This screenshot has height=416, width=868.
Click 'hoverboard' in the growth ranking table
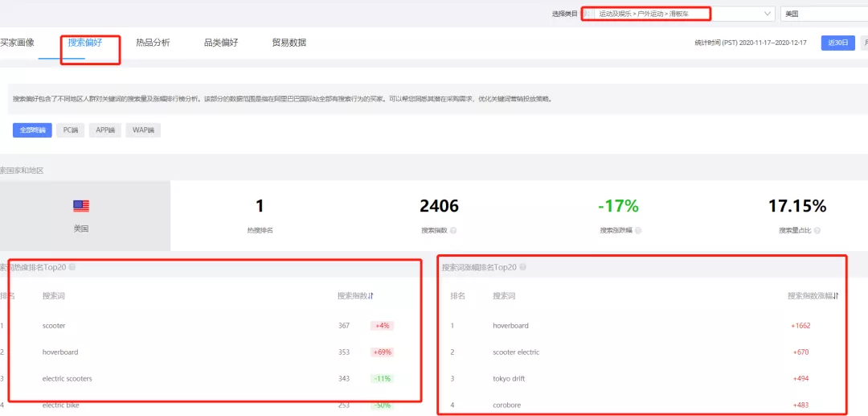point(510,326)
